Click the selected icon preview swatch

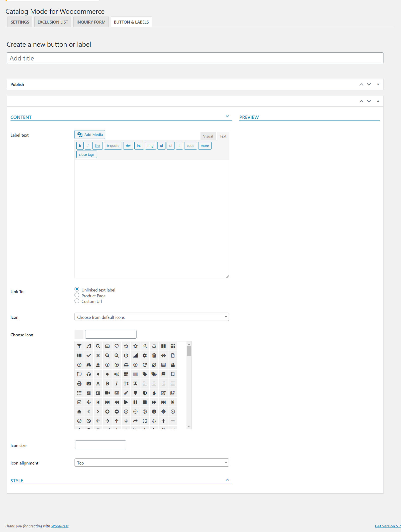pyautogui.click(x=79, y=334)
